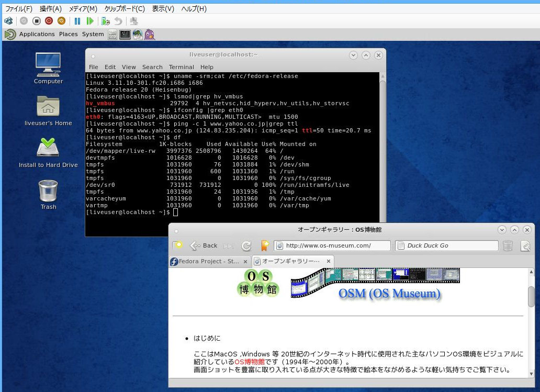540x392 pixels.
Task: Open the メディア(M) menu
Action: pos(83,8)
